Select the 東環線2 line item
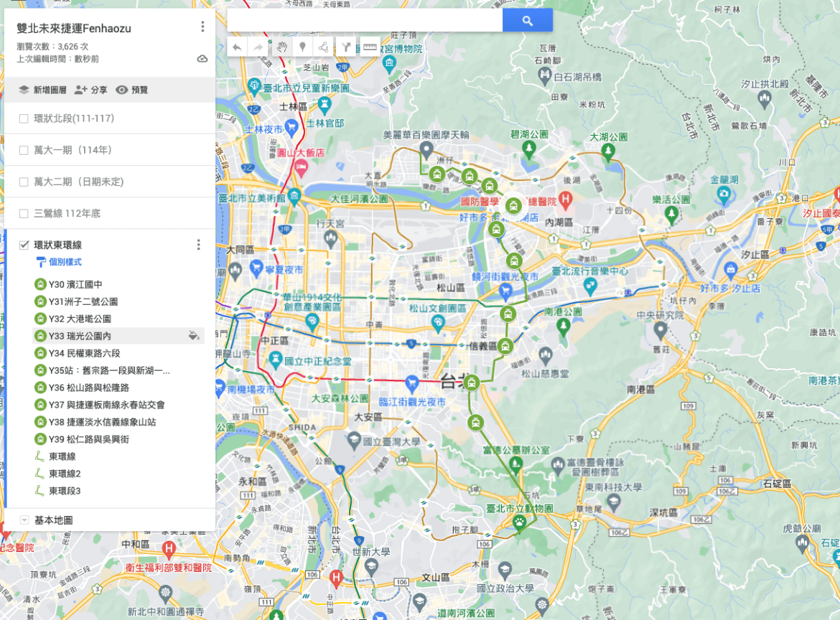 [x=65, y=474]
